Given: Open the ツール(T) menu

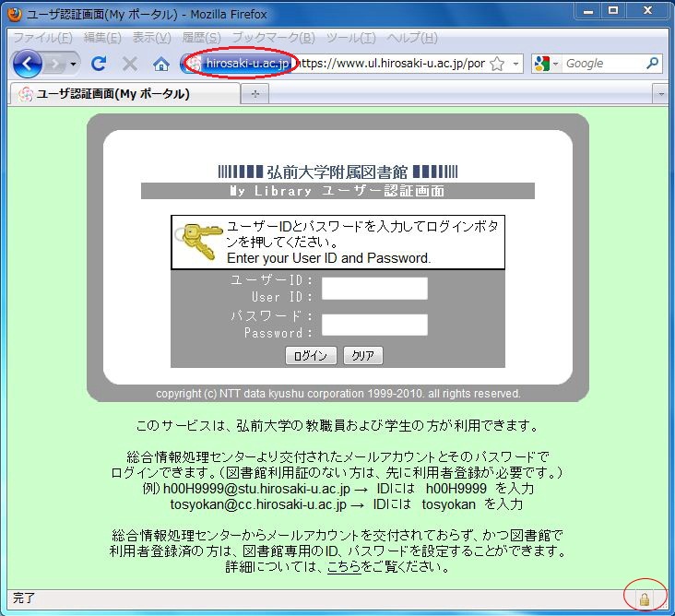Looking at the screenshot, I should (350, 38).
